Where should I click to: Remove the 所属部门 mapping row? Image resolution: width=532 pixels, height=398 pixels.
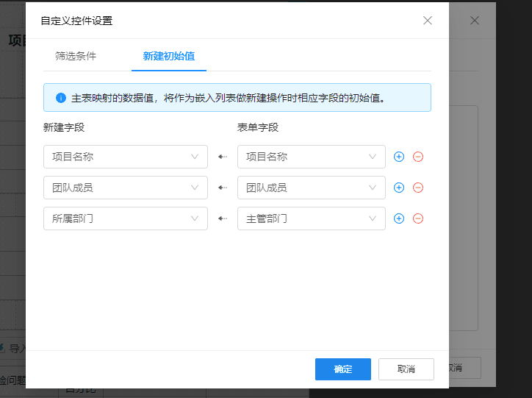418,218
